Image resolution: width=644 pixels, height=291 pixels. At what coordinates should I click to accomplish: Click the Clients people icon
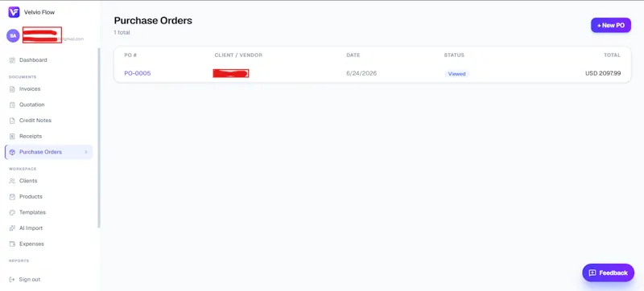12,181
